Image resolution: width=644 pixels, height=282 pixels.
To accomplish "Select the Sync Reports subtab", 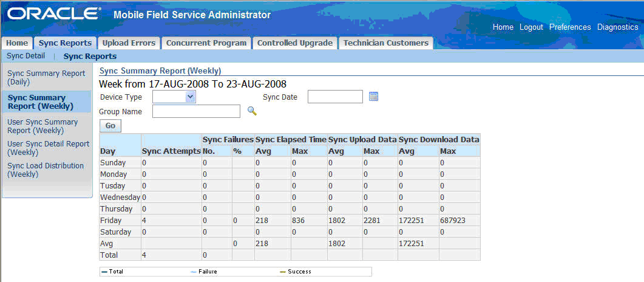I will coord(90,57).
